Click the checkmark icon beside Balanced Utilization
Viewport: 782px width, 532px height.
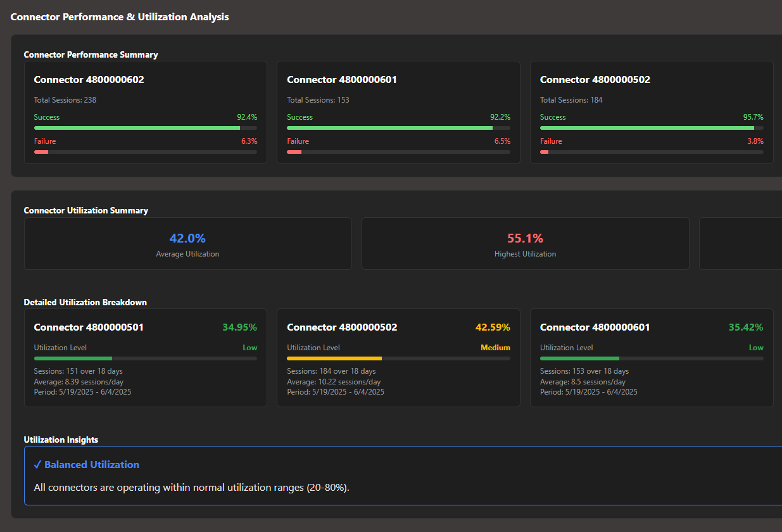coord(38,464)
